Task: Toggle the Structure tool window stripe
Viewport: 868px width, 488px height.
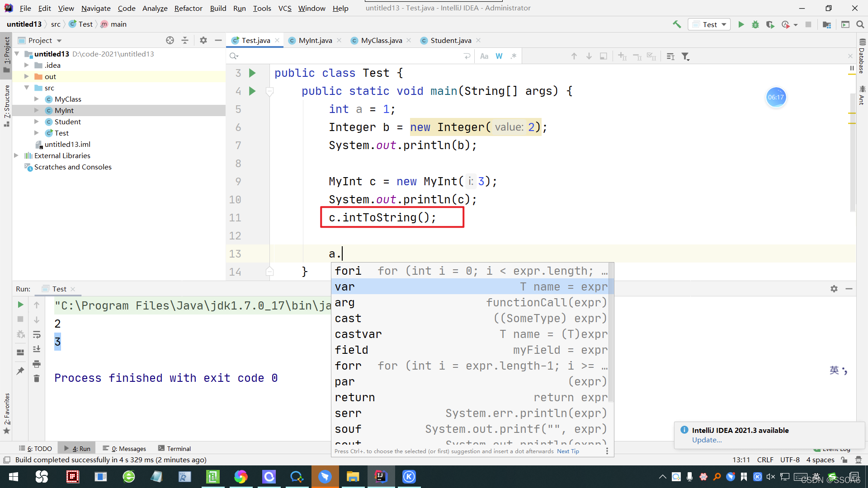Action: (6, 105)
